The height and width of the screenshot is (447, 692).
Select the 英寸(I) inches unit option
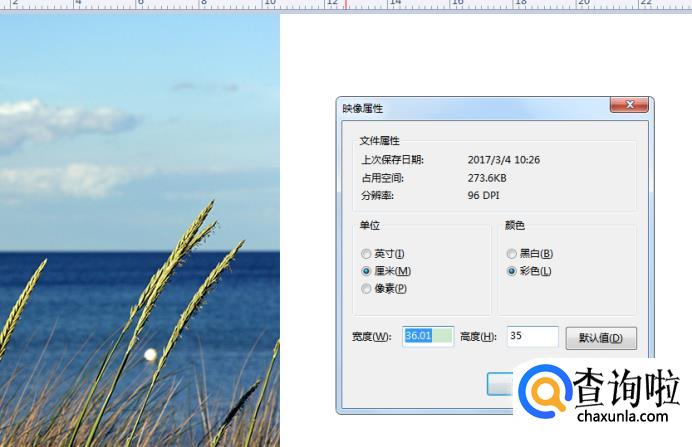click(383, 254)
